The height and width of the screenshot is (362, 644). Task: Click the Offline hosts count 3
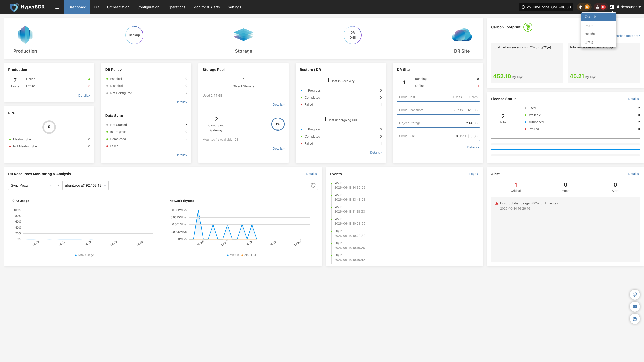click(89, 86)
